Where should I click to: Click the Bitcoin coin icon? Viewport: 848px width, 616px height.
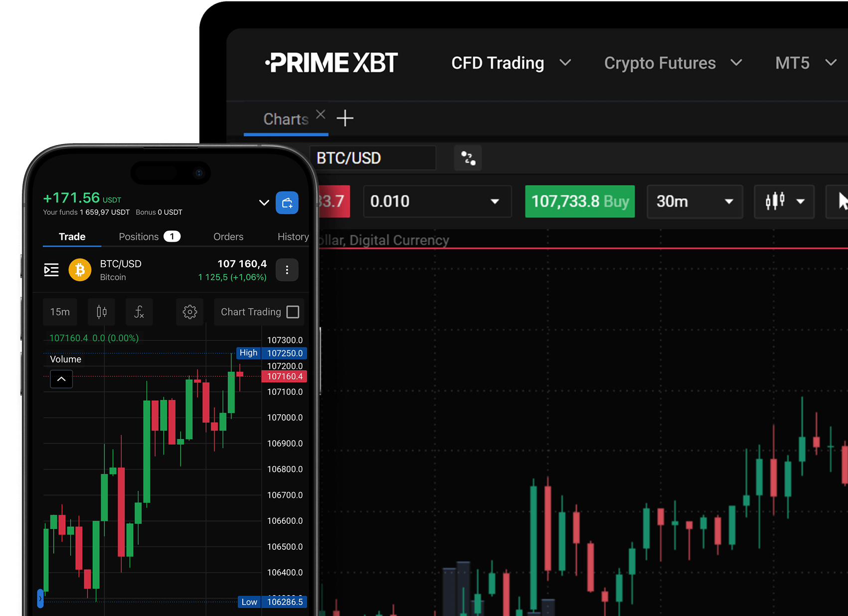80,270
